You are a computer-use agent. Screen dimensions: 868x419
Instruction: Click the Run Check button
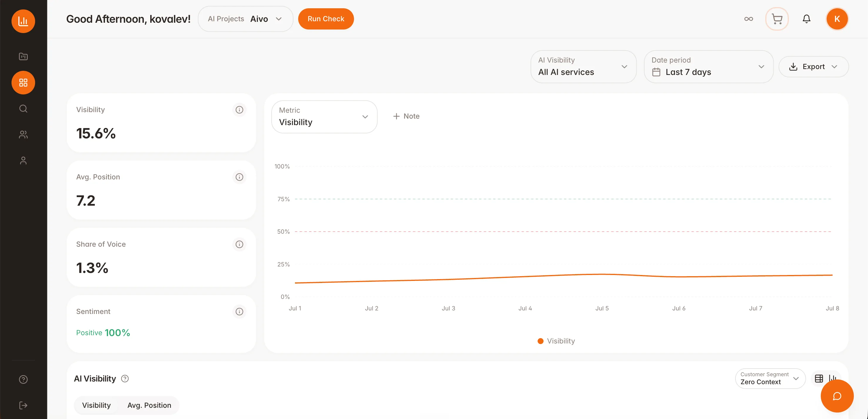click(x=326, y=19)
